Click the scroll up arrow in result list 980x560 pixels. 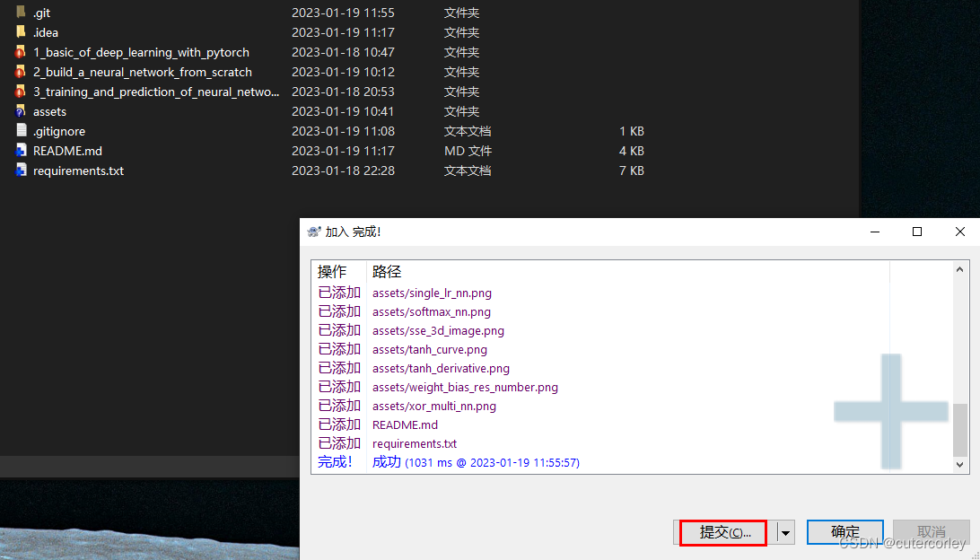point(960,269)
